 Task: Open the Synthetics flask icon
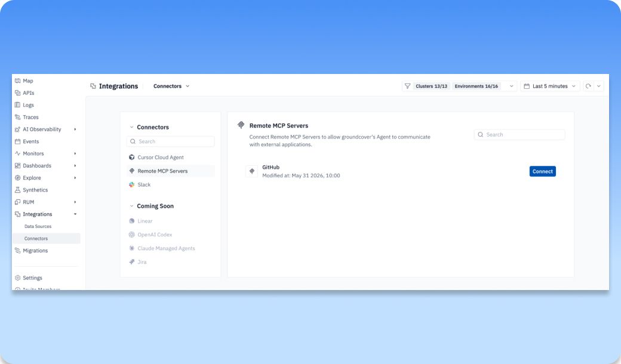17,190
